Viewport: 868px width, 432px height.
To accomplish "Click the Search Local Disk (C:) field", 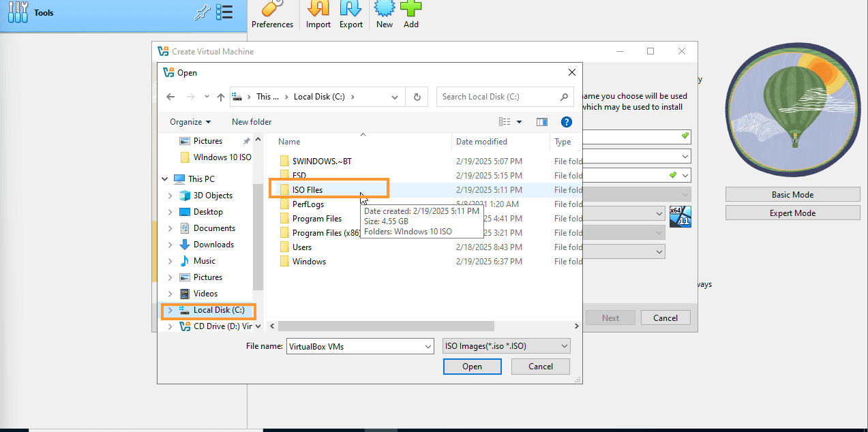I will tap(505, 97).
